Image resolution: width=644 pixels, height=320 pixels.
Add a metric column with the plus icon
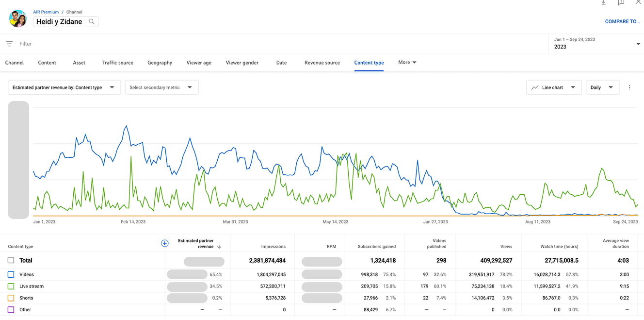165,243
